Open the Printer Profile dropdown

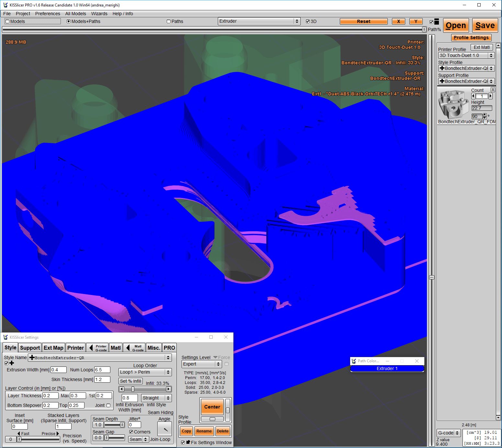point(466,55)
